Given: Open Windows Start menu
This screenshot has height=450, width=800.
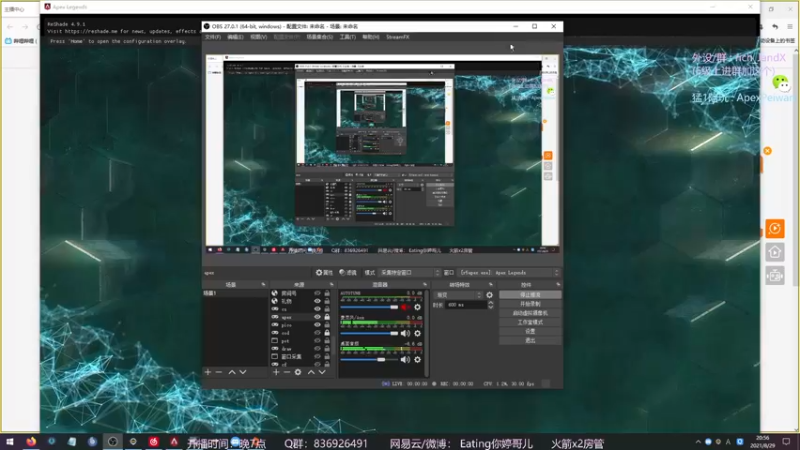Looking at the screenshot, I should coord(10,442).
